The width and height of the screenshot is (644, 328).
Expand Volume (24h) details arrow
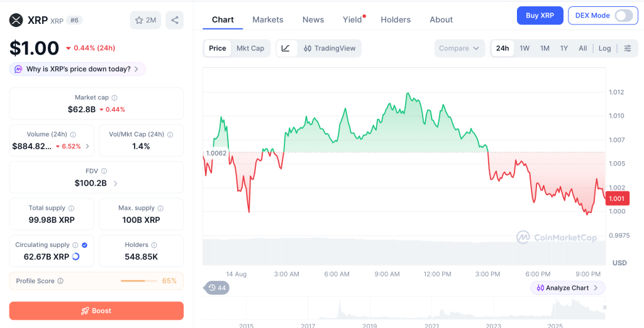click(87, 146)
